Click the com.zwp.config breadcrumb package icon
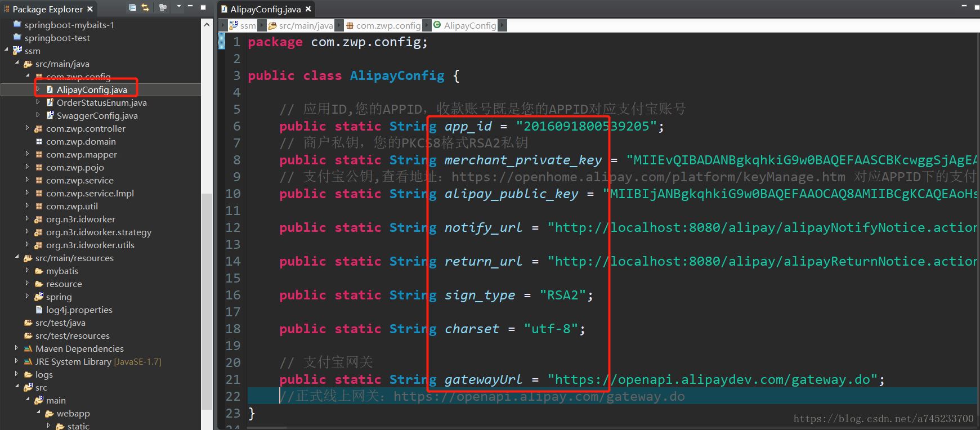The image size is (980, 430). (x=350, y=25)
